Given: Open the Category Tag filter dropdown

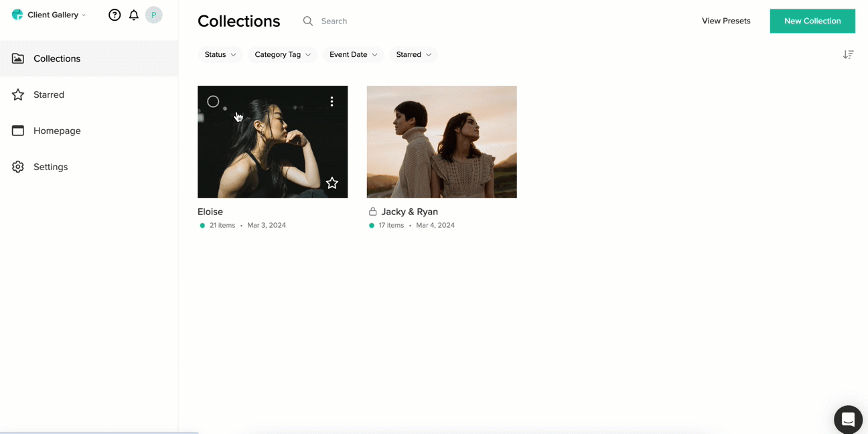Looking at the screenshot, I should [283, 54].
